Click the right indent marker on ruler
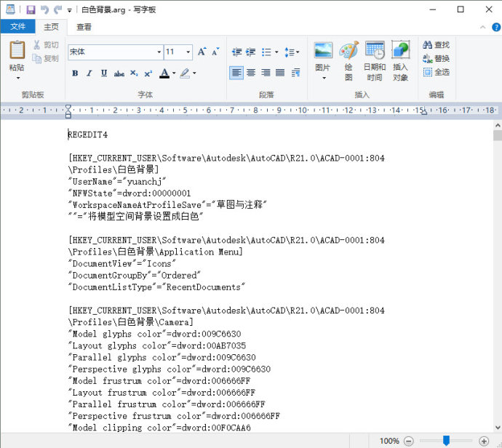502x448 pixels. tap(424, 112)
